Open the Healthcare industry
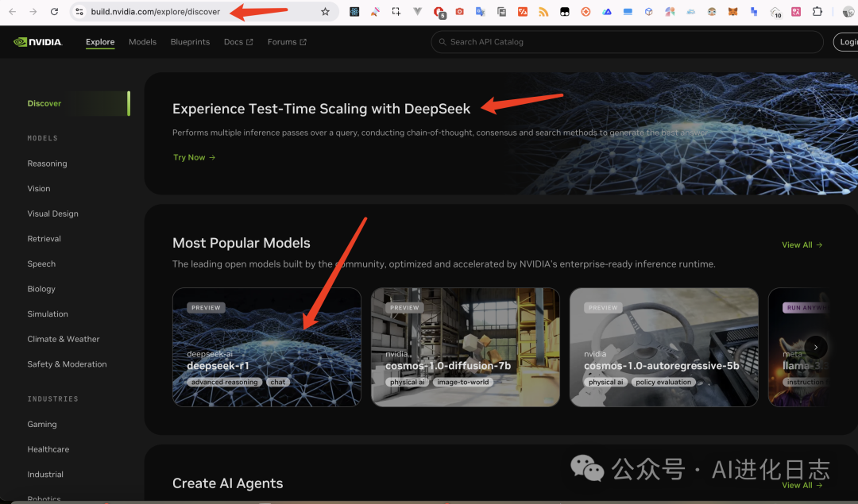 click(x=48, y=449)
